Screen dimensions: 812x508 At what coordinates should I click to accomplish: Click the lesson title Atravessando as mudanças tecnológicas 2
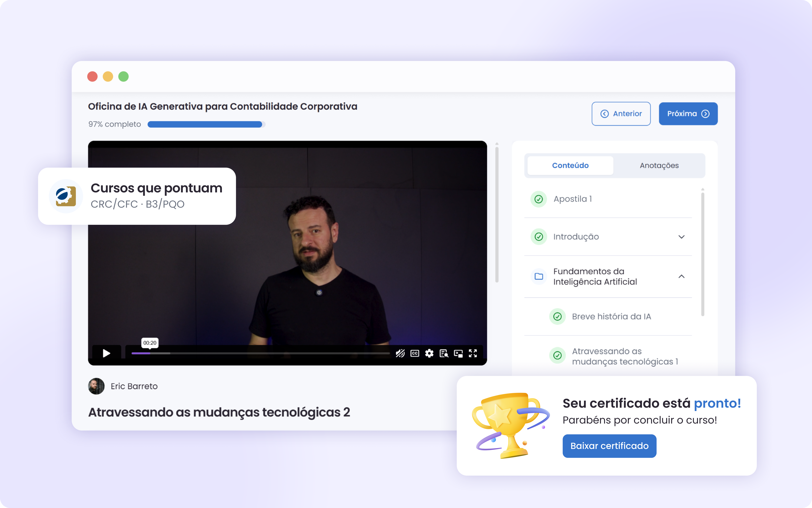[x=219, y=412]
